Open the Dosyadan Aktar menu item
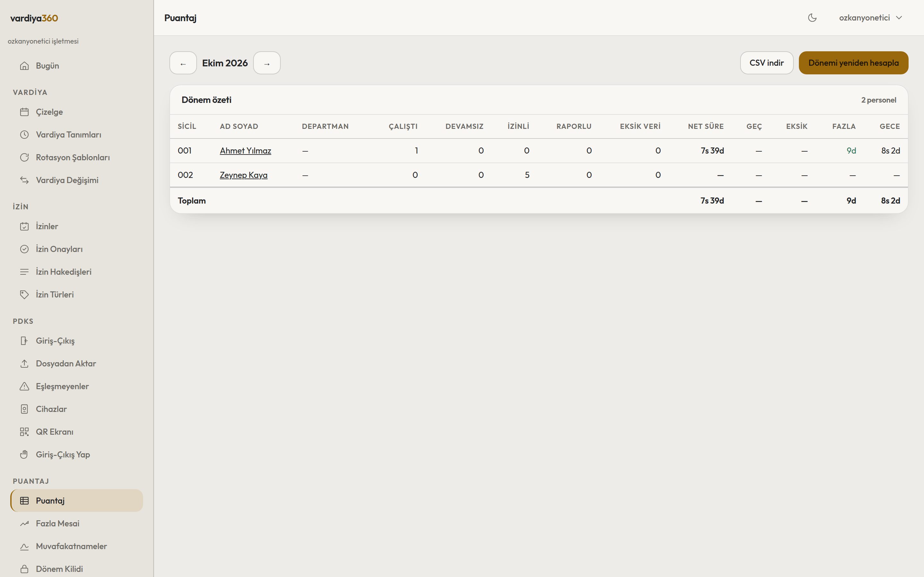 pyautogui.click(x=77, y=364)
